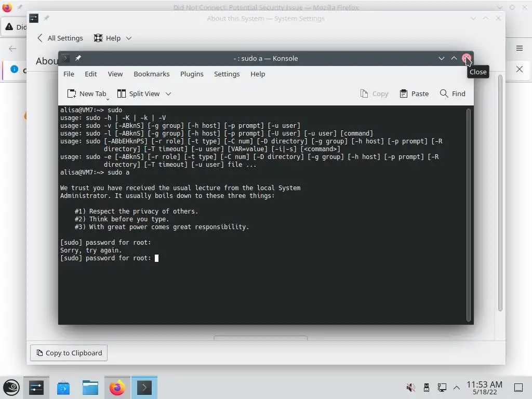The width and height of the screenshot is (532, 399).
Task: Maximize the Konsole window
Action: (x=454, y=58)
